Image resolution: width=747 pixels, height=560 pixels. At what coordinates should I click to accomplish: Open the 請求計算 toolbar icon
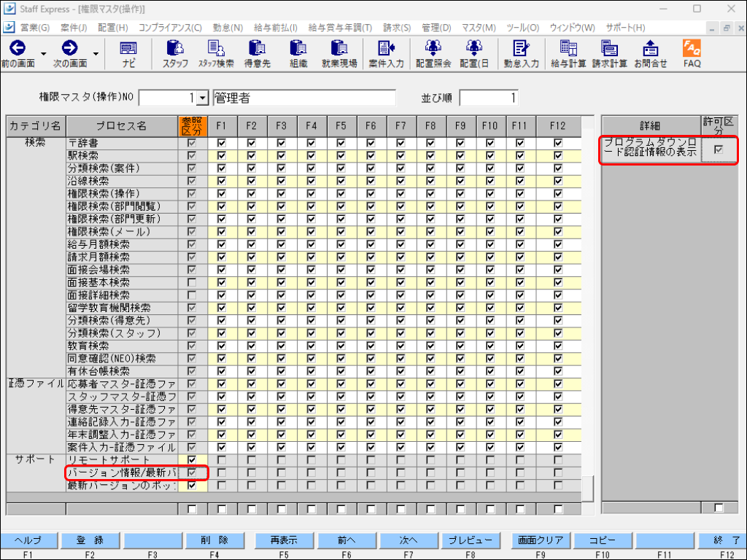pyautogui.click(x=609, y=49)
